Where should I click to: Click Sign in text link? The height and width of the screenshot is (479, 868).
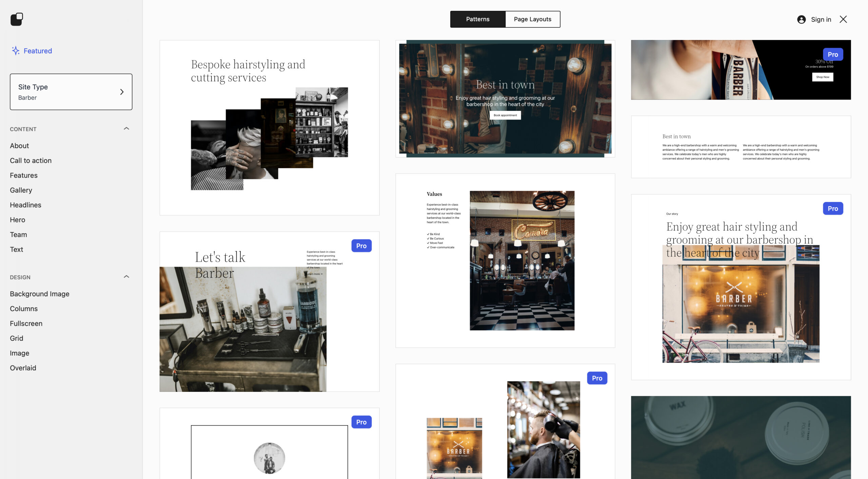821,19
